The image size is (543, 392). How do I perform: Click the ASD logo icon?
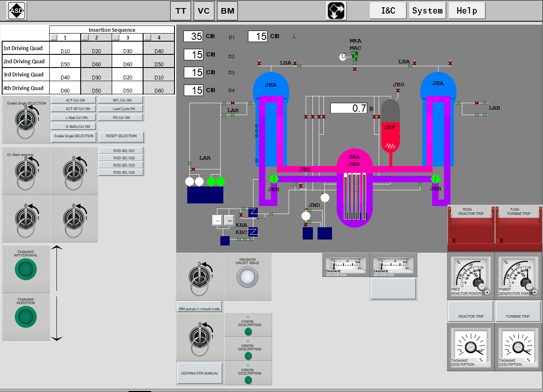(x=17, y=11)
